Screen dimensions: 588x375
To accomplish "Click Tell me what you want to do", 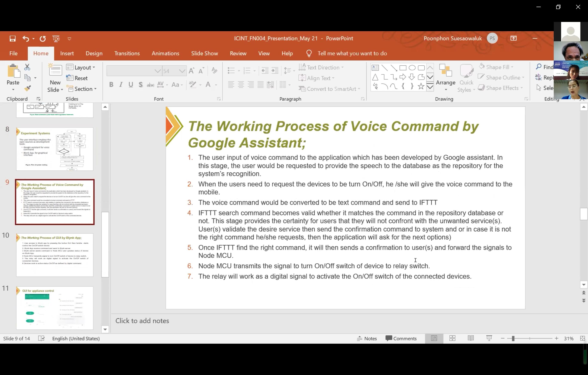I will click(x=352, y=54).
